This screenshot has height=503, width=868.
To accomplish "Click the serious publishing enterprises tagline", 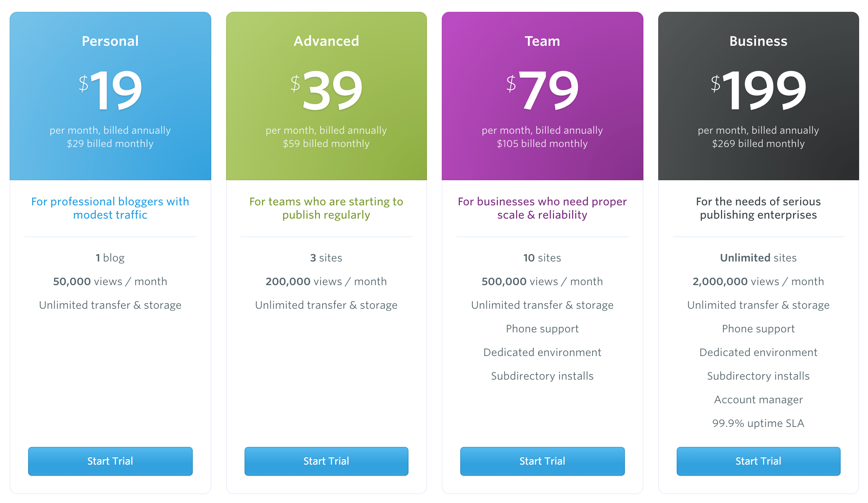I will [x=758, y=208].
